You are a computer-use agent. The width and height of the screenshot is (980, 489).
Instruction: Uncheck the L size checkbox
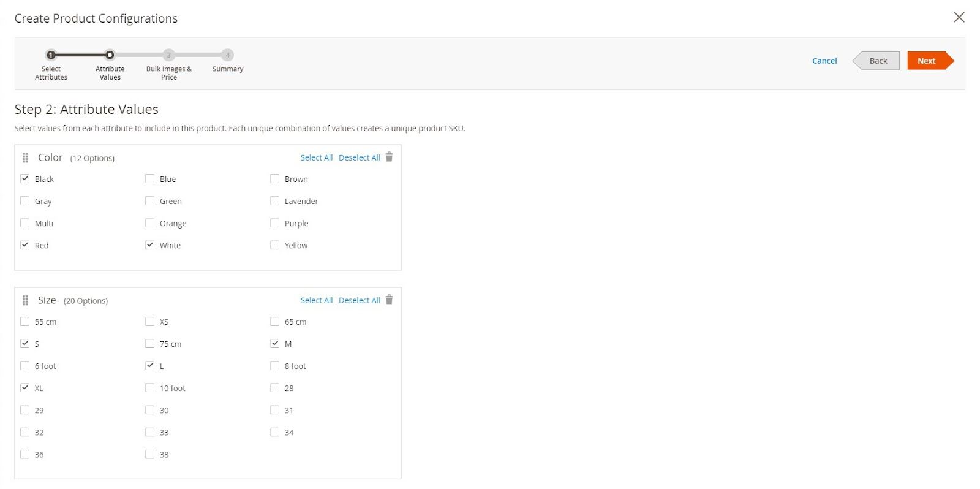point(150,366)
